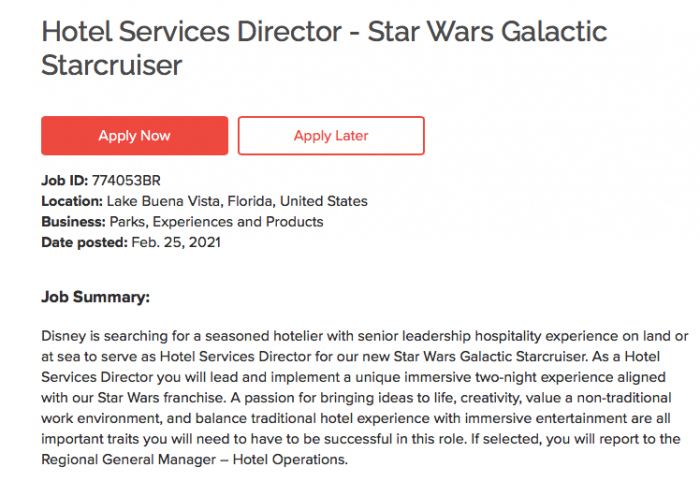Click Parks, Experiences and Products text

215,221
